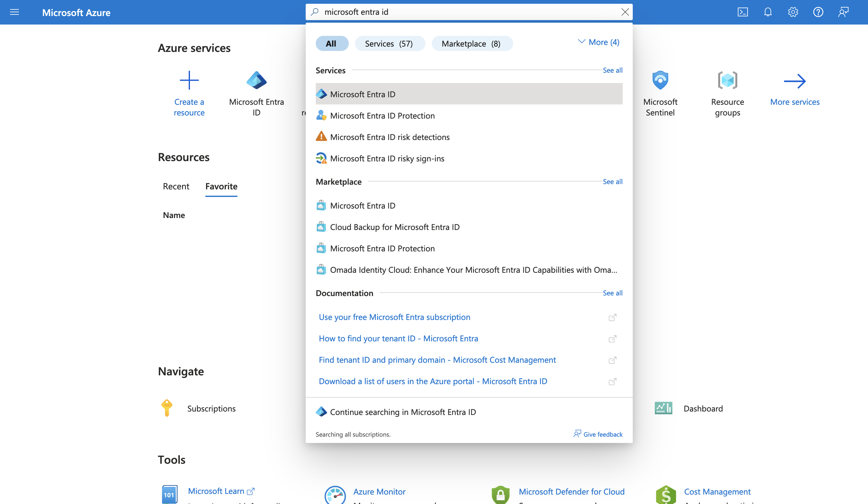Open the notifications bell
The height and width of the screenshot is (504, 868).
[x=768, y=12]
